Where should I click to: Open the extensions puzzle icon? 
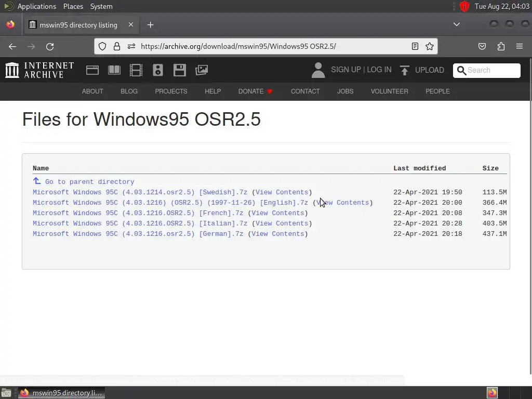pos(501,46)
